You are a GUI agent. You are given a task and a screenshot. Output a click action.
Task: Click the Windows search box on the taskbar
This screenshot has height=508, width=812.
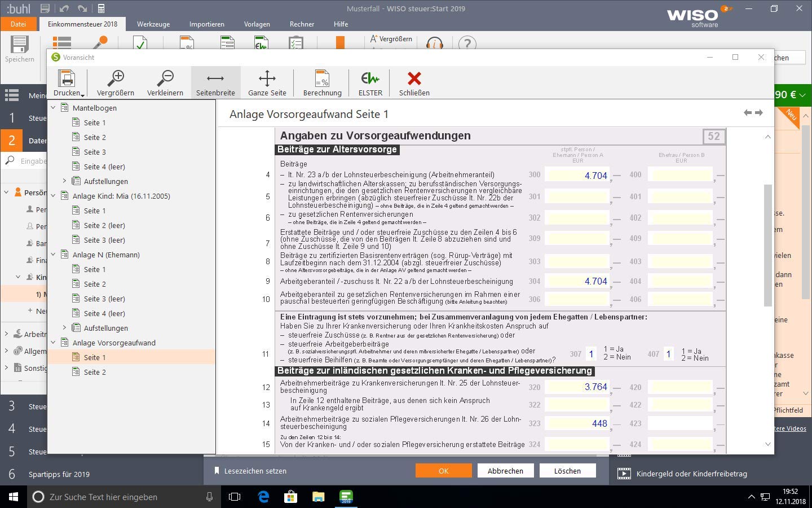pyautogui.click(x=123, y=497)
